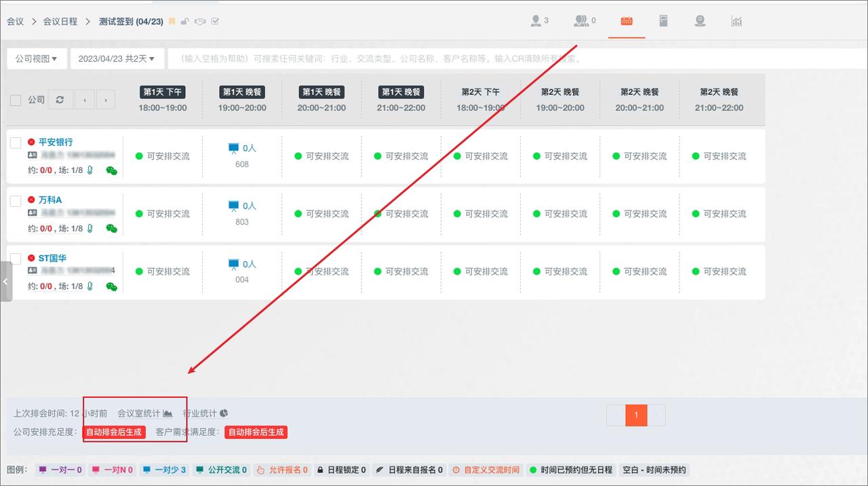Click the unlock icon next to 测试签到
The image size is (868, 486).
(x=184, y=22)
